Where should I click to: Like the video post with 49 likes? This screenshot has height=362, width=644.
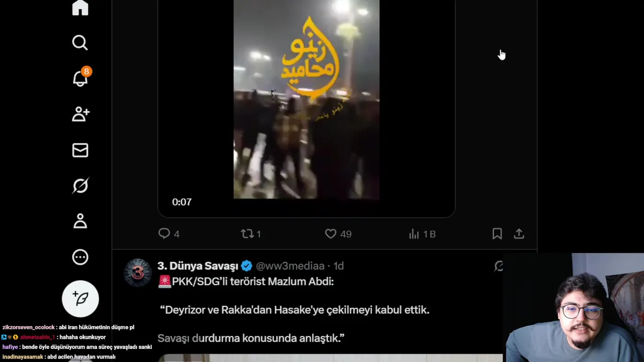pyautogui.click(x=338, y=234)
